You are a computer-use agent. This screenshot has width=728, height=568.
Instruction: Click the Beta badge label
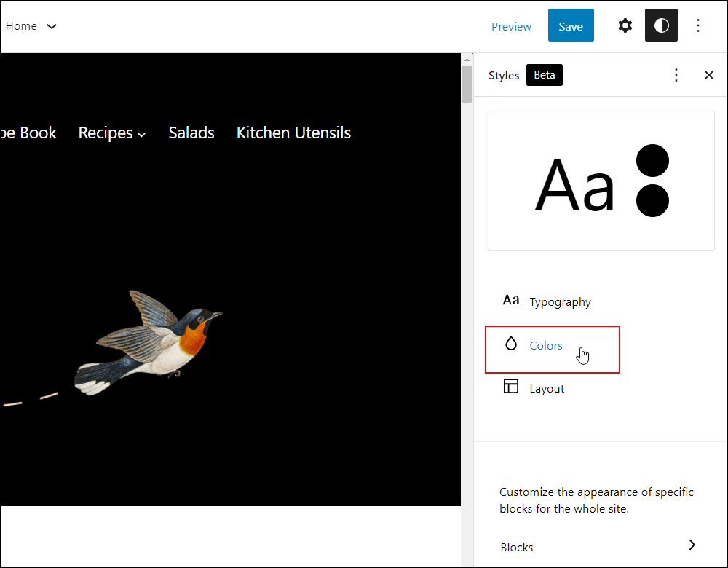tap(544, 75)
